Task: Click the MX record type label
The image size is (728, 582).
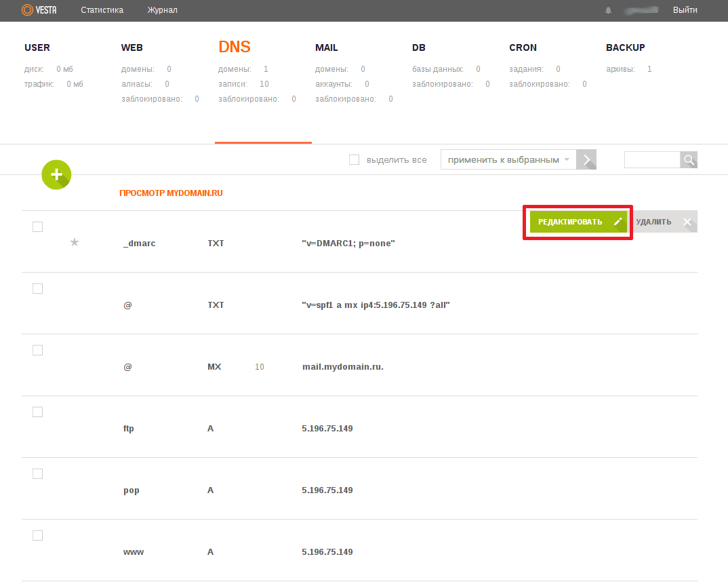Action: [214, 367]
